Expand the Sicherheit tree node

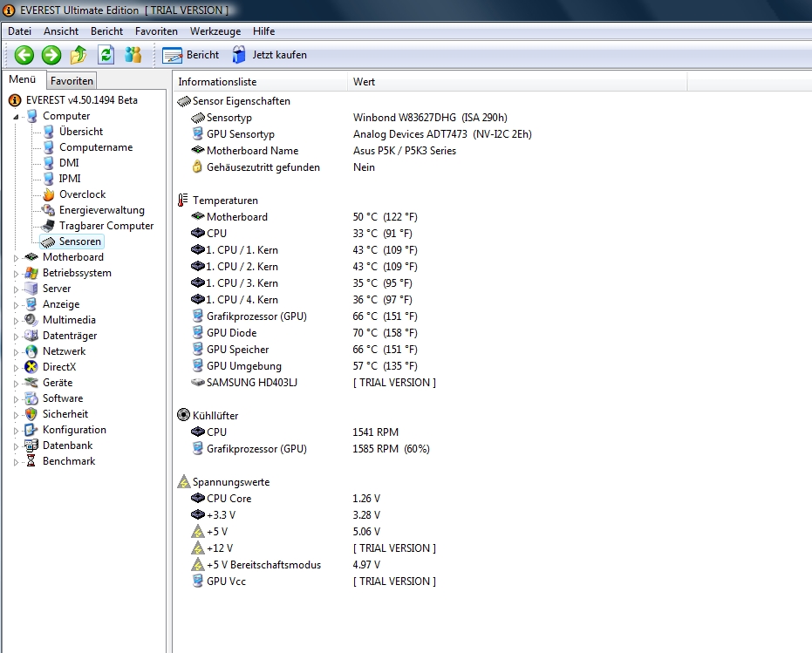16,415
